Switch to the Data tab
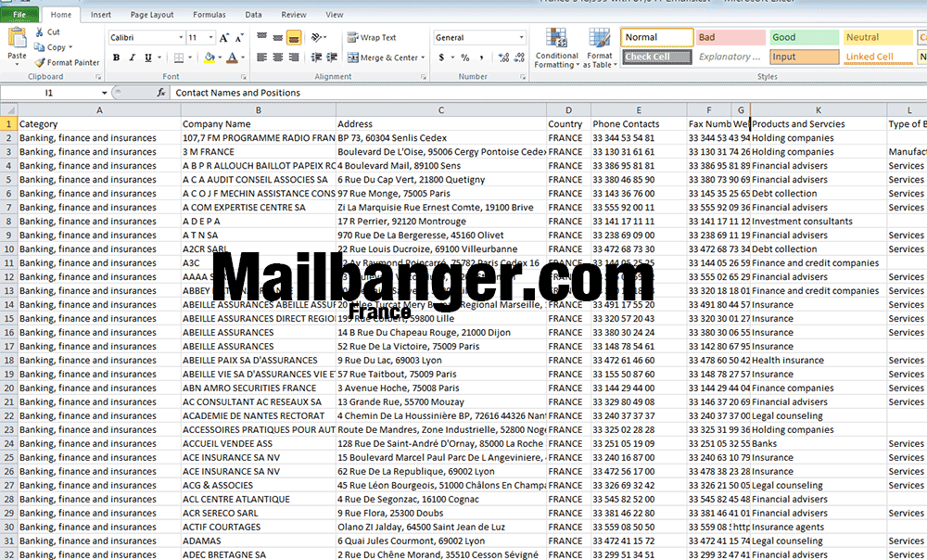 pyautogui.click(x=253, y=15)
